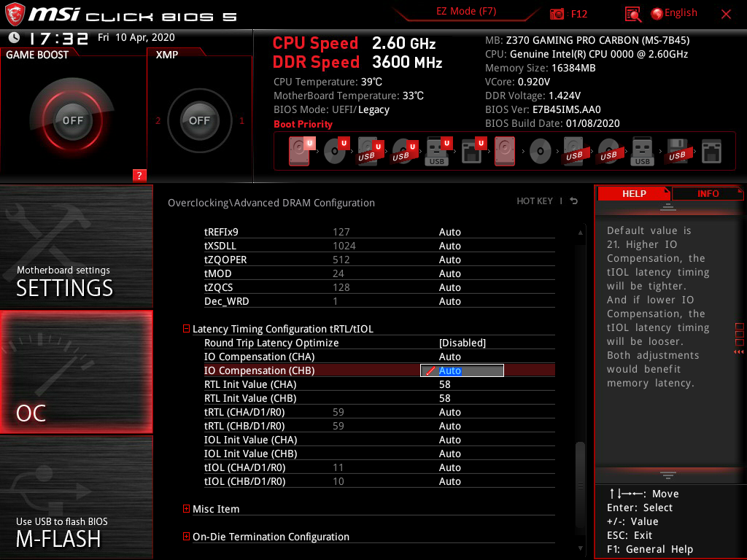
Task: Select UEFI network boot device
Action: 473,151
